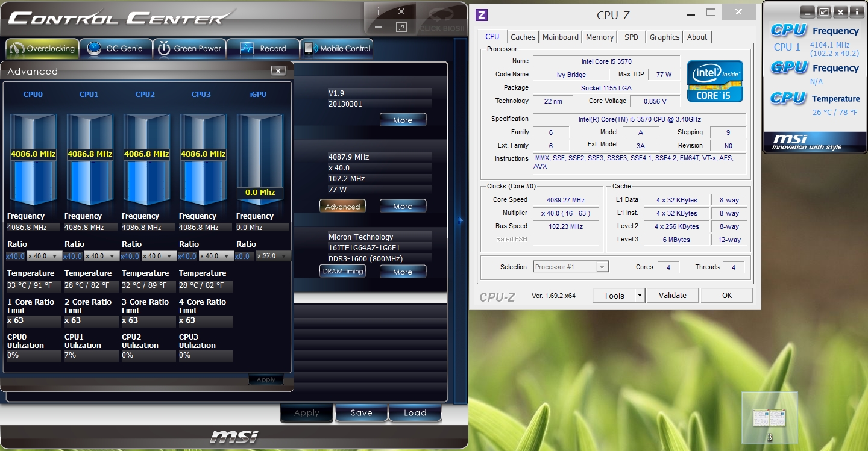The image size is (868, 451).
Task: Click the Core Speed value field in CPU-Z
Action: point(565,200)
